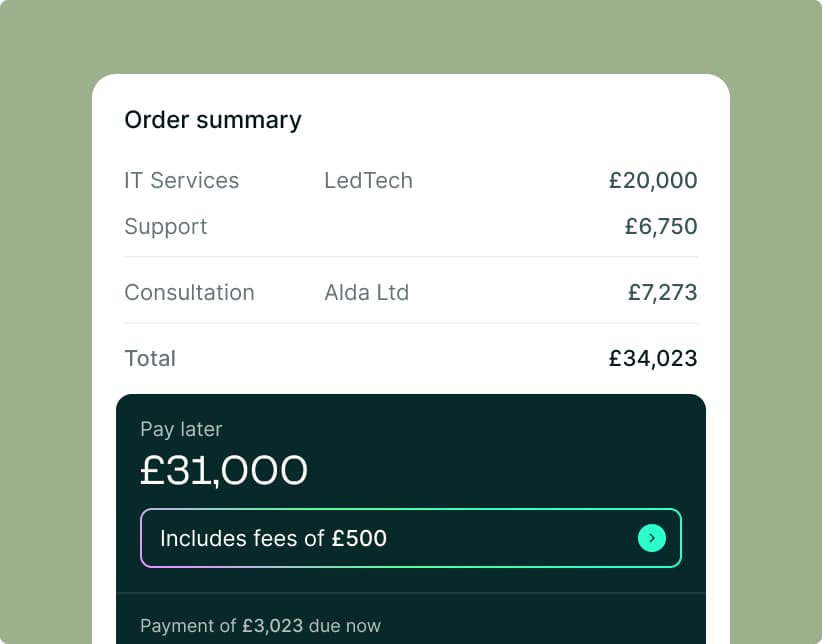
Task: Click the dark Pay later panel
Action: [411, 519]
